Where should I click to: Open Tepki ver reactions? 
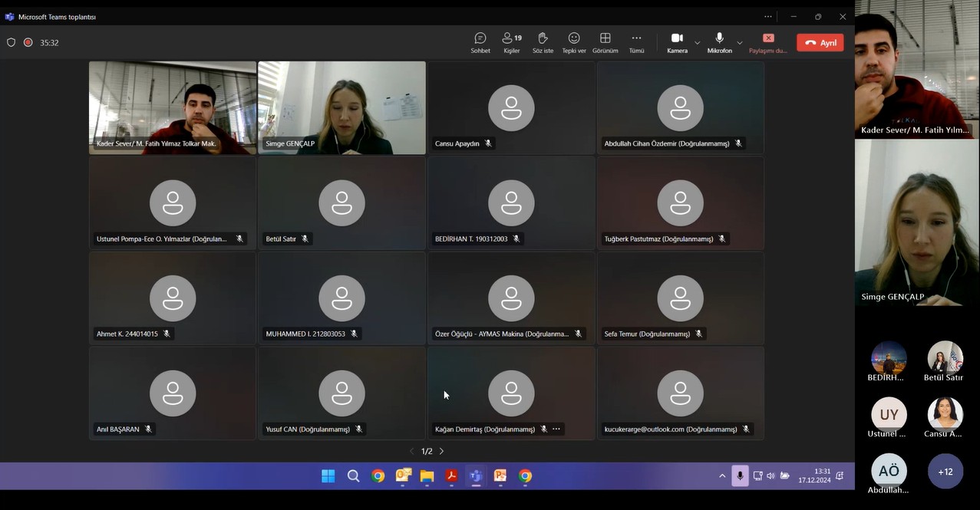574,42
